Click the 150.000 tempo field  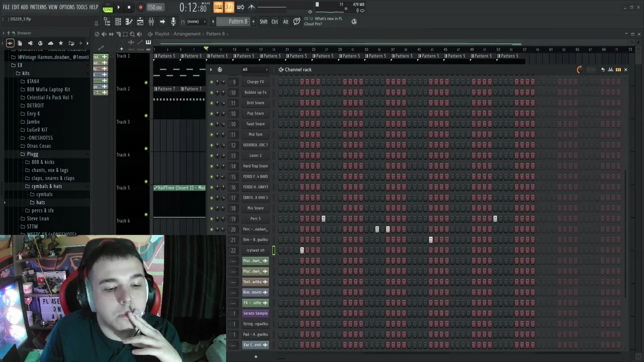pyautogui.click(x=155, y=7)
